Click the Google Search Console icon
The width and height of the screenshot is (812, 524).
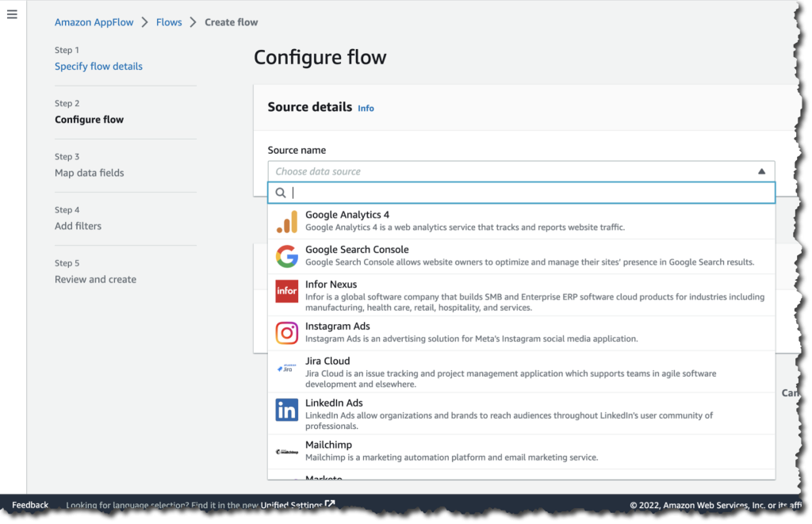286,256
